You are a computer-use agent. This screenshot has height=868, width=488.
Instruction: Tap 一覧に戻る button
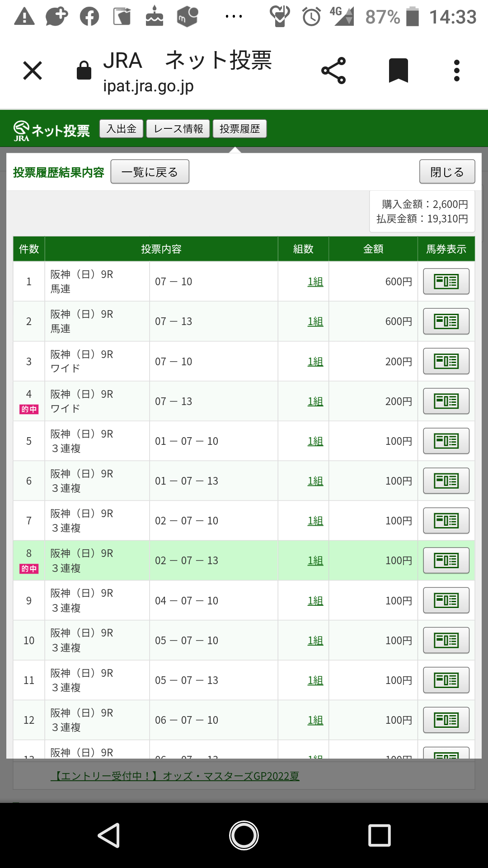tap(150, 172)
